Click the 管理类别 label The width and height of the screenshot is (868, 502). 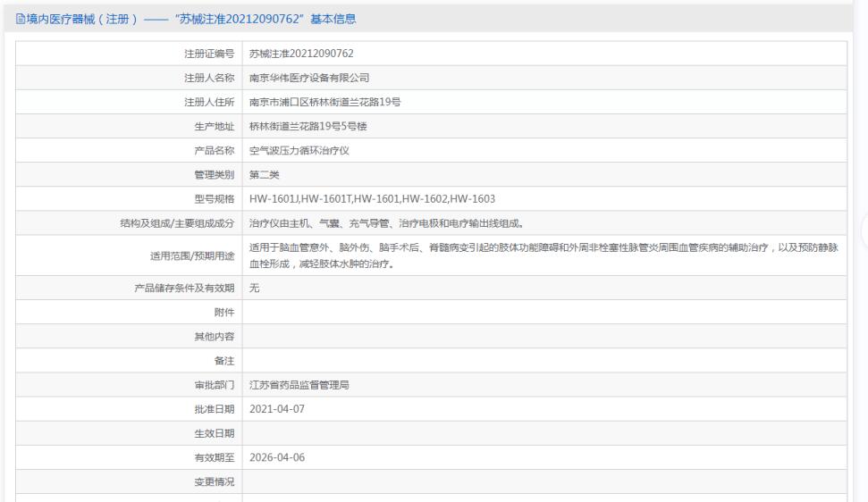[215, 175]
